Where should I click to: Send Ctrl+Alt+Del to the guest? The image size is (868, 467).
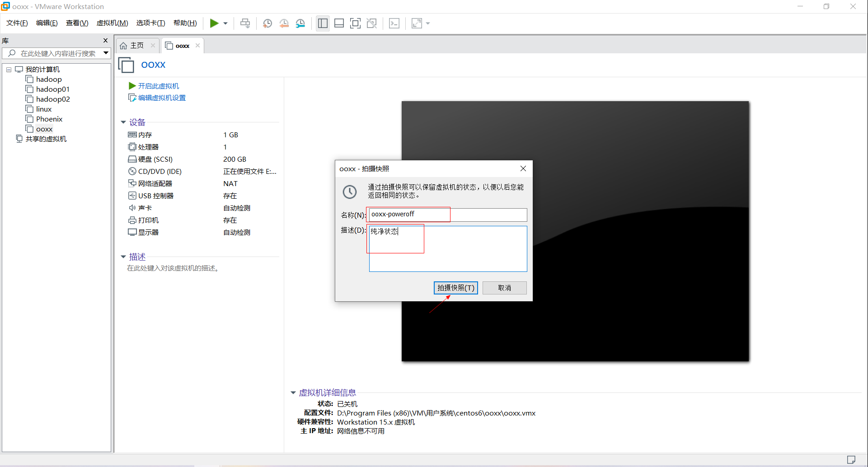(x=245, y=23)
